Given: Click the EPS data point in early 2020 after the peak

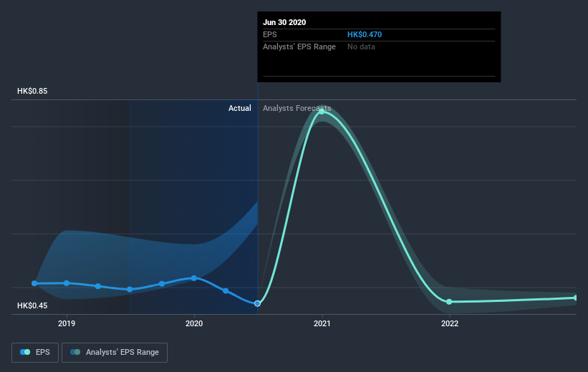Looking at the screenshot, I should pos(226,290).
